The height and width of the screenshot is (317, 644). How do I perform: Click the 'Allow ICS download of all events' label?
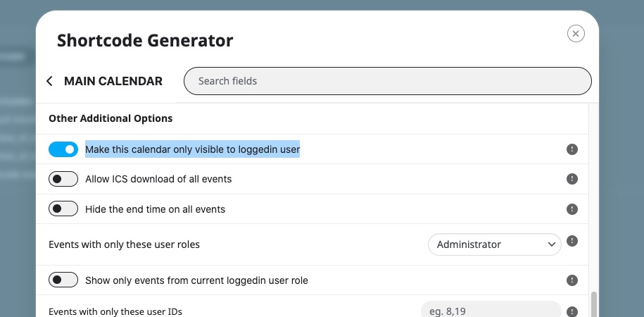[158, 179]
